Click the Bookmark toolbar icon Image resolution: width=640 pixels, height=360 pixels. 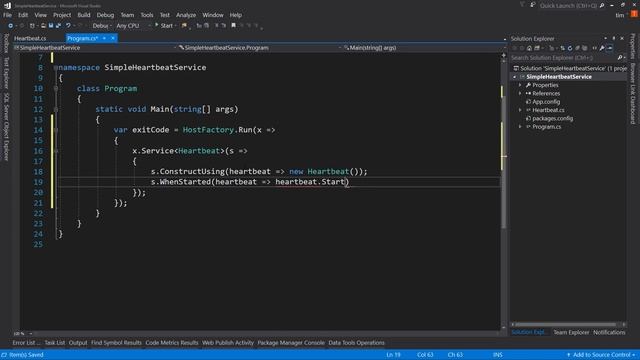pyautogui.click(x=233, y=25)
